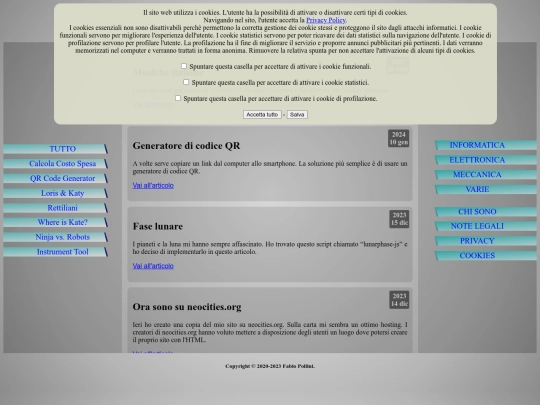Check the cookie funzionali checkbox
This screenshot has width=540, height=405.
pyautogui.click(x=184, y=66)
